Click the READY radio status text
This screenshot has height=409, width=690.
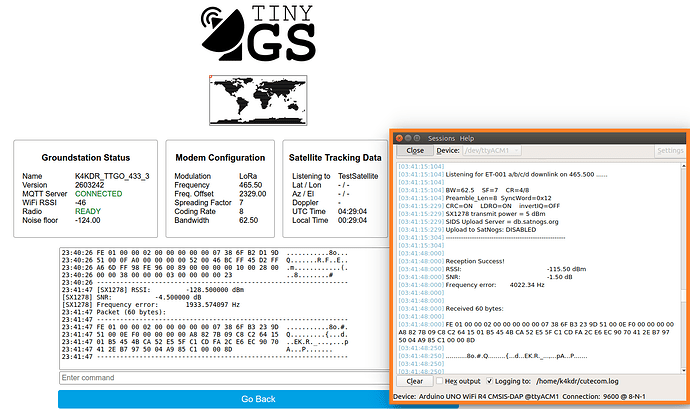(x=88, y=211)
